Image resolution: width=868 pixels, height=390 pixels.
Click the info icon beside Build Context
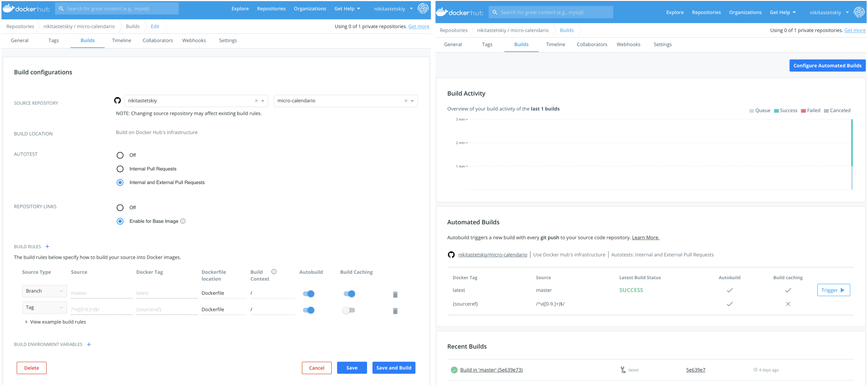(x=274, y=272)
